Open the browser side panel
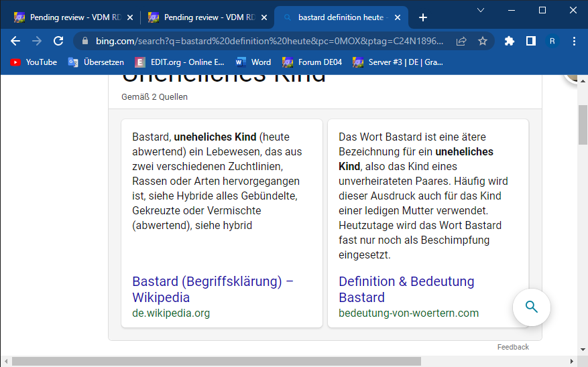Image resolution: width=588 pixels, height=367 pixels. pyautogui.click(x=530, y=41)
